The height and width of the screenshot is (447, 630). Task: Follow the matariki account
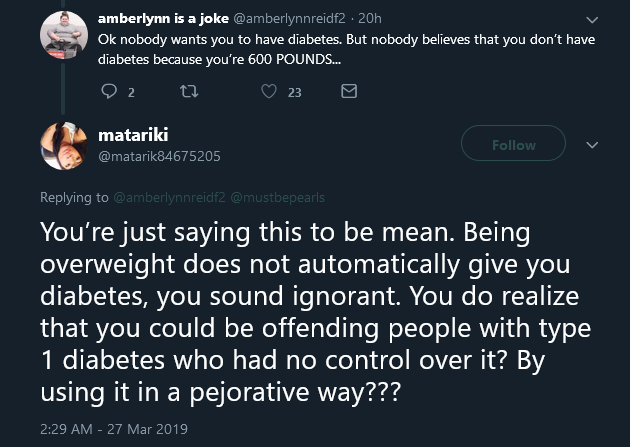pos(513,143)
